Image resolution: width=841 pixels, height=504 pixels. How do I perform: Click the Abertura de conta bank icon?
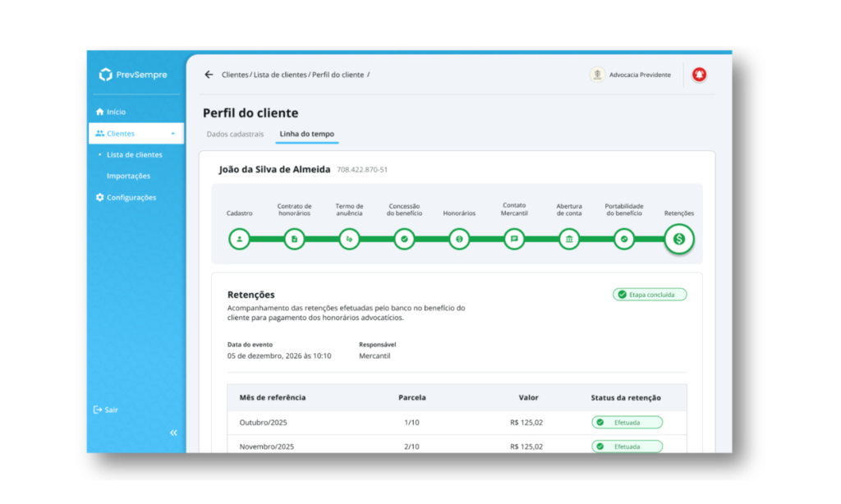coord(569,239)
